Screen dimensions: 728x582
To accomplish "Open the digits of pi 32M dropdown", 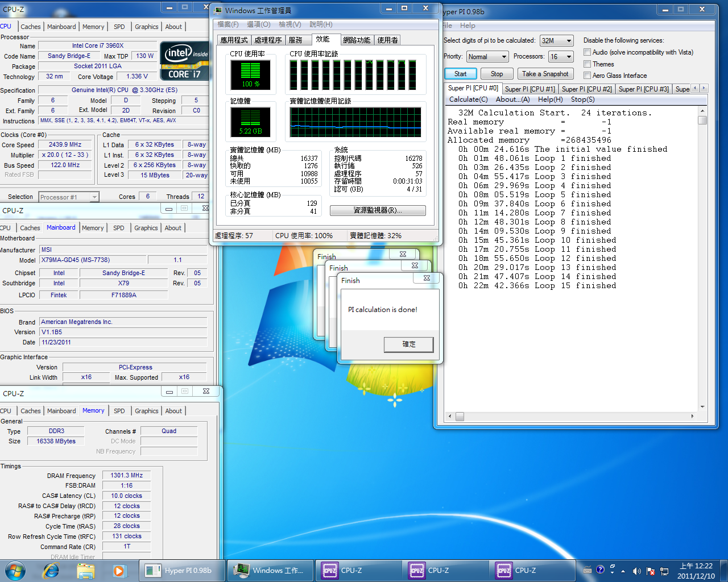I will 556,41.
